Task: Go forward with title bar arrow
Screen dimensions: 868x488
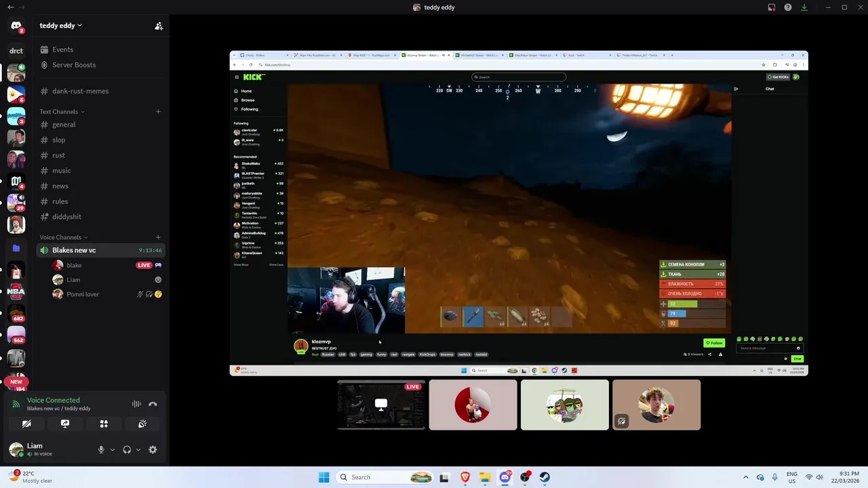Action: click(22, 7)
